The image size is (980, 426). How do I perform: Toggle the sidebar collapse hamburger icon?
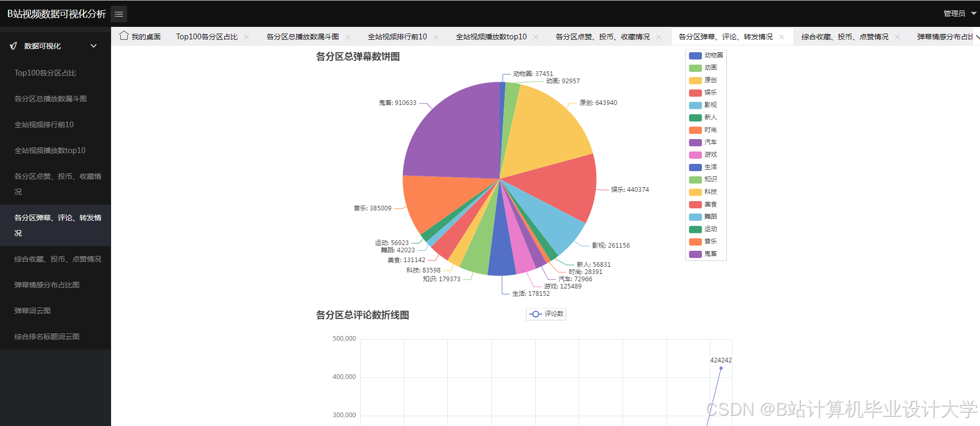click(119, 14)
